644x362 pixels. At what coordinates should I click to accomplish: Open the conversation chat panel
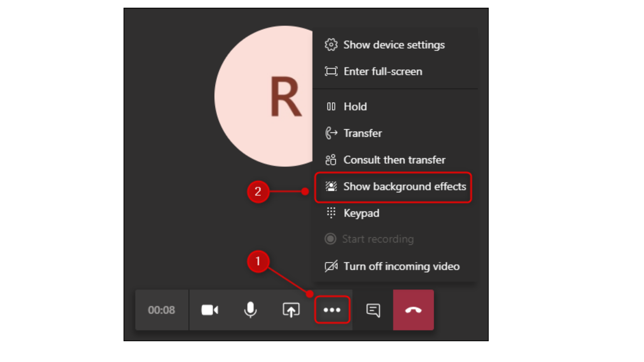(373, 310)
